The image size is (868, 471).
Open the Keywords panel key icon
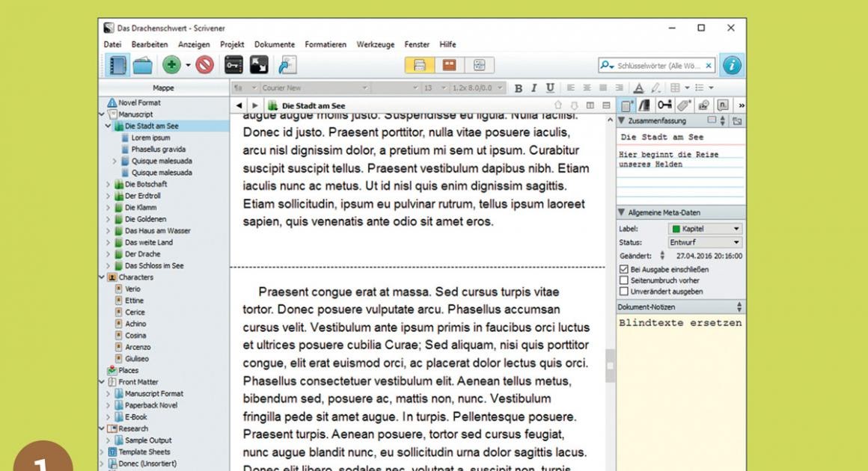click(233, 65)
